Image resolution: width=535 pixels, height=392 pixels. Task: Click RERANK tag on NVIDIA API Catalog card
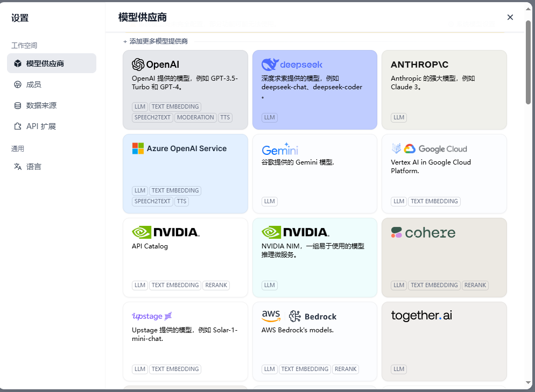click(x=216, y=286)
